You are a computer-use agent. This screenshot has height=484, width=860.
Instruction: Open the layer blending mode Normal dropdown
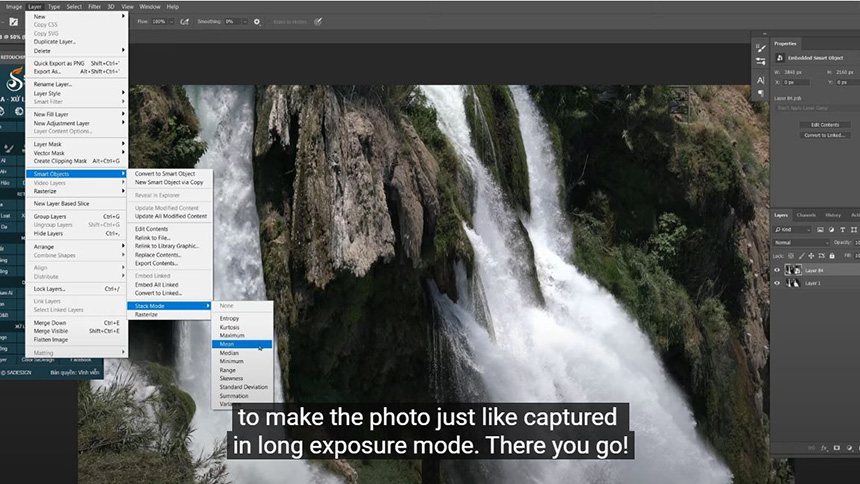tap(801, 242)
